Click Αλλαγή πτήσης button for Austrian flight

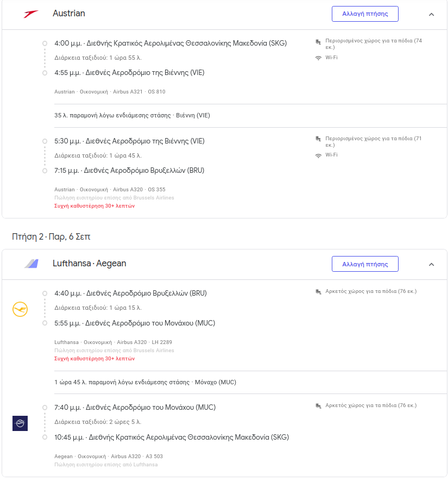point(365,14)
